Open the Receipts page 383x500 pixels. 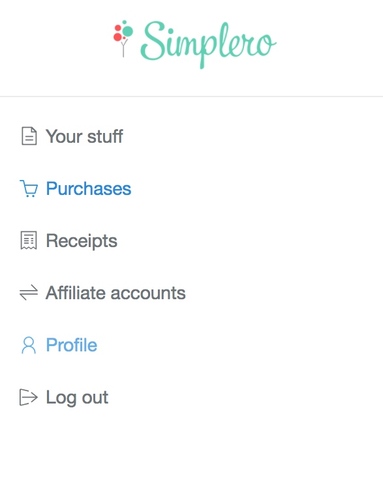tap(69, 241)
